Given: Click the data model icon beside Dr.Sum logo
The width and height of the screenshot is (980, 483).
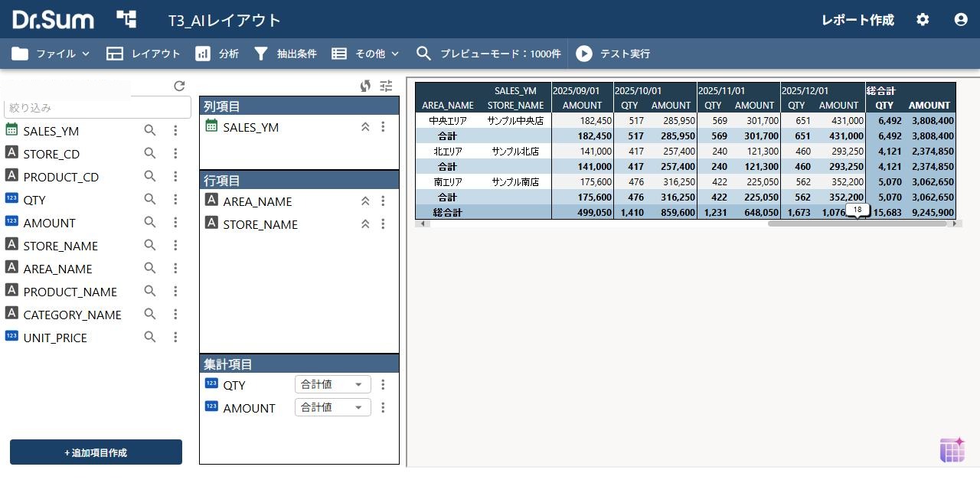Looking at the screenshot, I should [126, 19].
